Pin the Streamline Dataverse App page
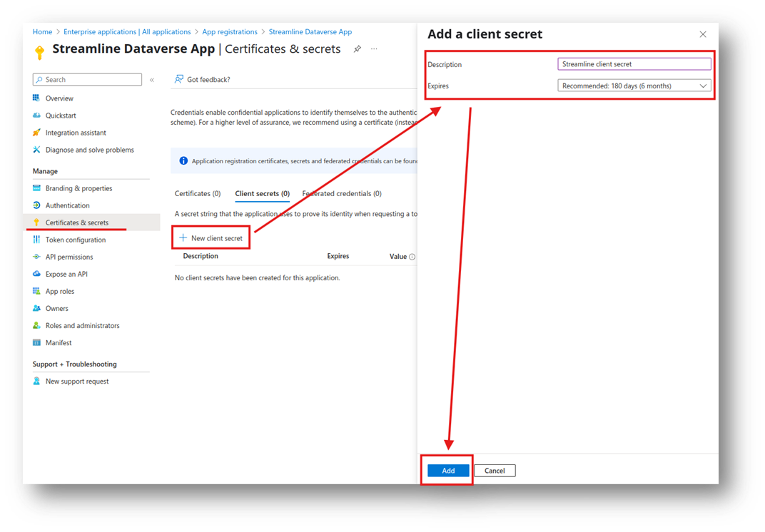Screen dimensions: 765x532 point(358,49)
